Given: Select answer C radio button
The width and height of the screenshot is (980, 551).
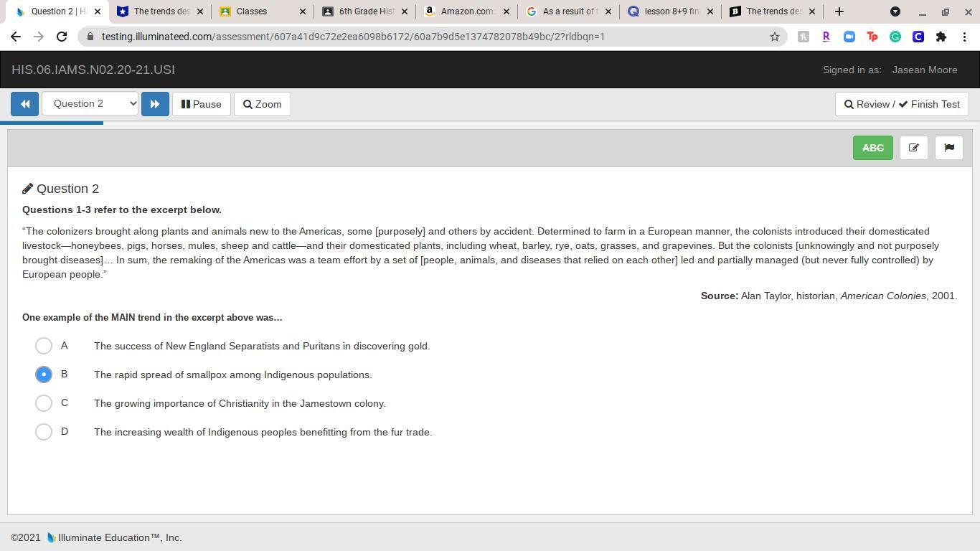Looking at the screenshot, I should [44, 403].
